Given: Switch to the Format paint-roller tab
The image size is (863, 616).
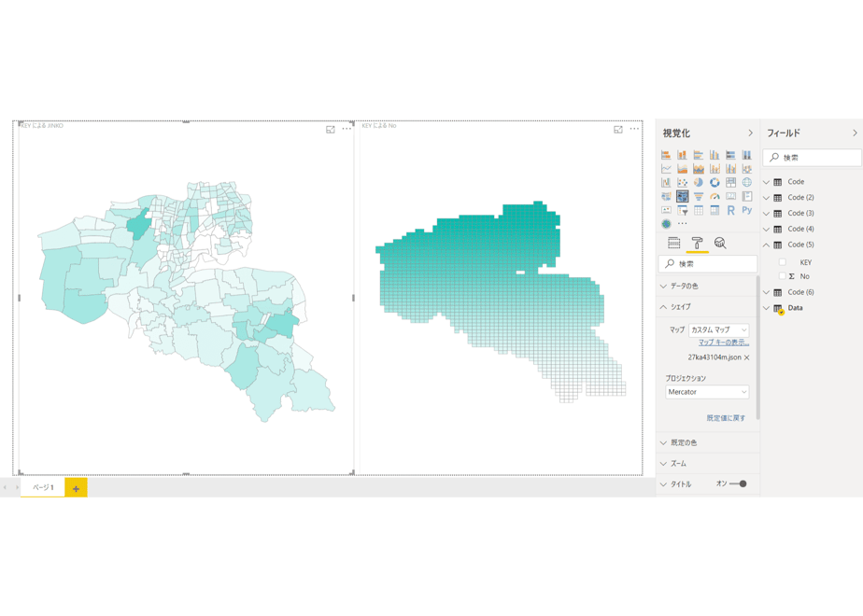Looking at the screenshot, I should (x=697, y=243).
